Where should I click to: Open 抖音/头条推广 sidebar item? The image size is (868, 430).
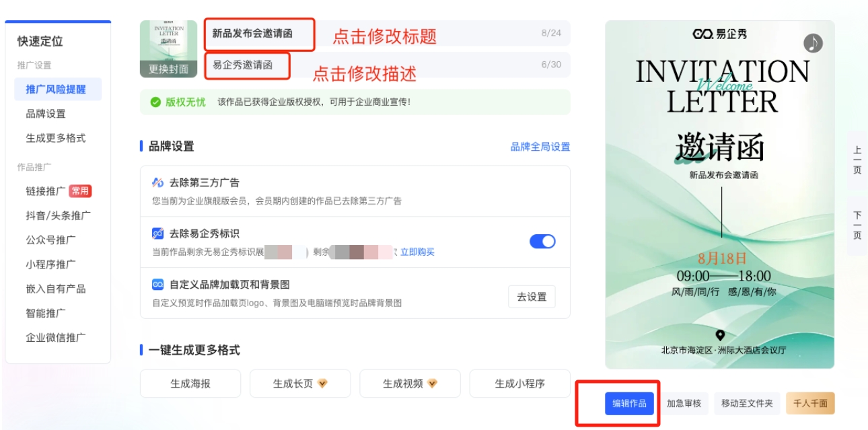pyautogui.click(x=58, y=215)
